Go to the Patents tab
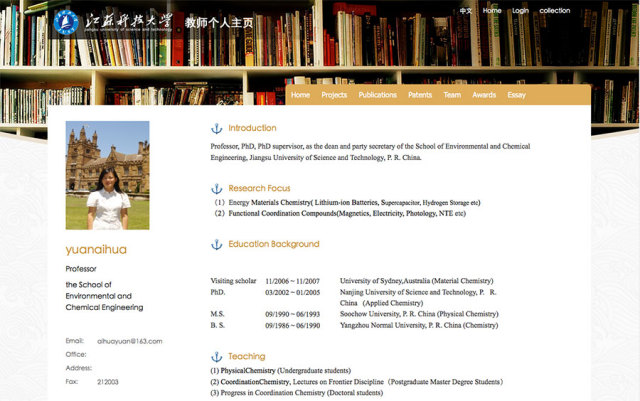 pos(420,95)
